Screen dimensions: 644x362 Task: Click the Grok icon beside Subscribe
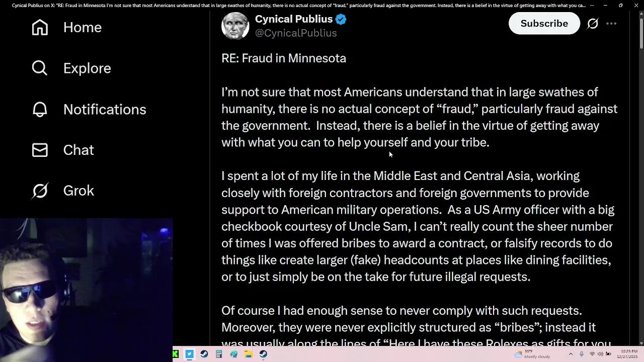[593, 24]
